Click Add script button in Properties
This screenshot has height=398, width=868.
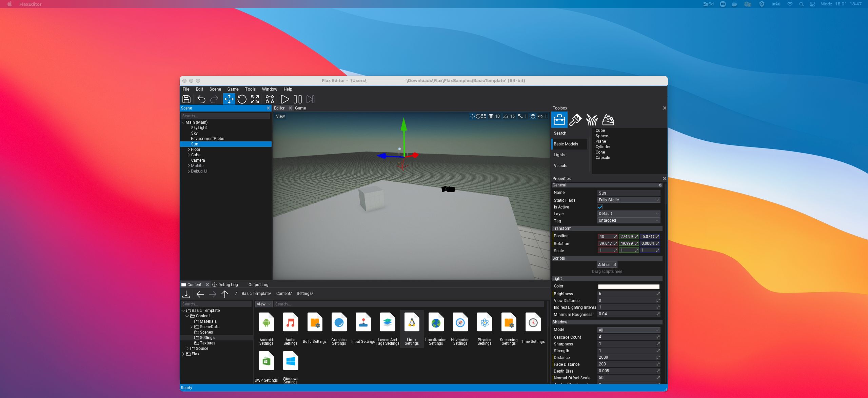point(607,264)
